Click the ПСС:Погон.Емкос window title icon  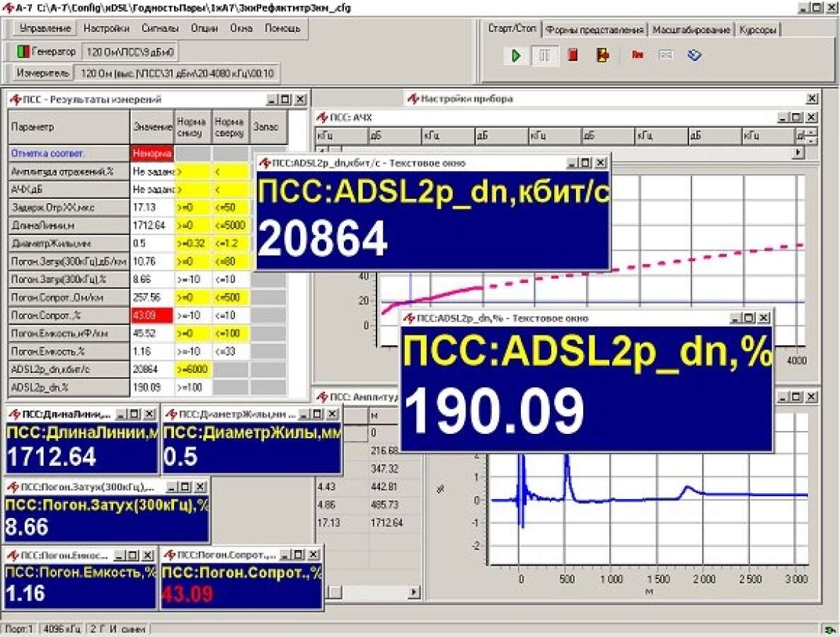[13, 554]
